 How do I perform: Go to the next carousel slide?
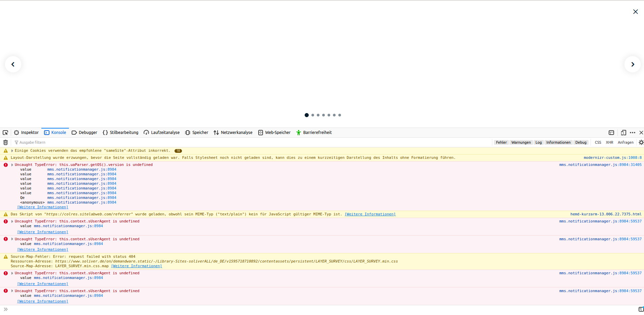click(633, 64)
